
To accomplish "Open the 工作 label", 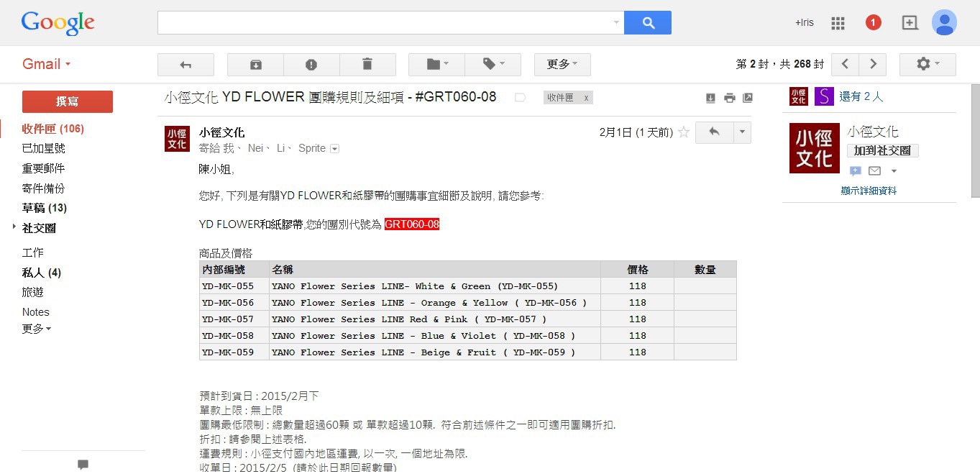I will (x=33, y=252).
